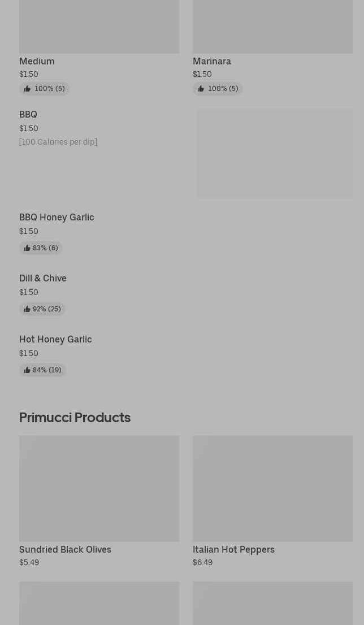Image resolution: width=364 pixels, height=625 pixels.
Task: Click thumbs-up icon on BBQ Honey Garlic
Action: click(27, 248)
